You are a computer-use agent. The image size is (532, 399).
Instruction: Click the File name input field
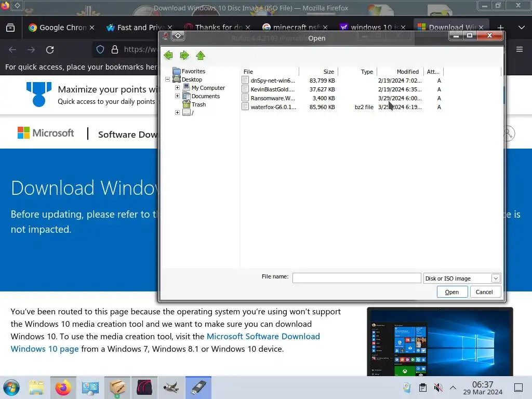[x=356, y=278]
